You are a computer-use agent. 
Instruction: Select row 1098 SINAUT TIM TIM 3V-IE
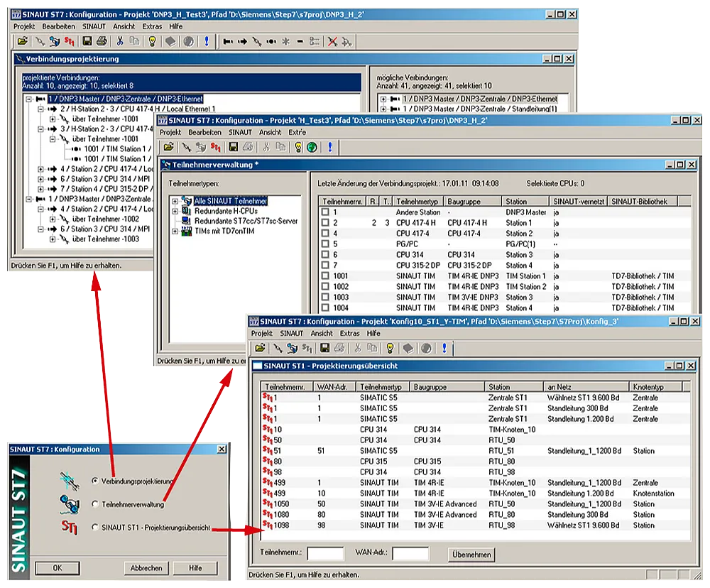(476, 525)
